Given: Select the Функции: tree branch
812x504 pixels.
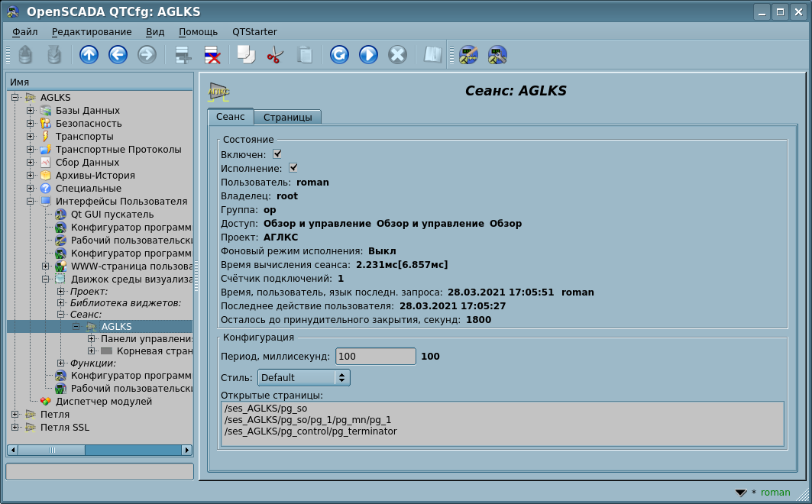Looking at the screenshot, I should coord(93,363).
